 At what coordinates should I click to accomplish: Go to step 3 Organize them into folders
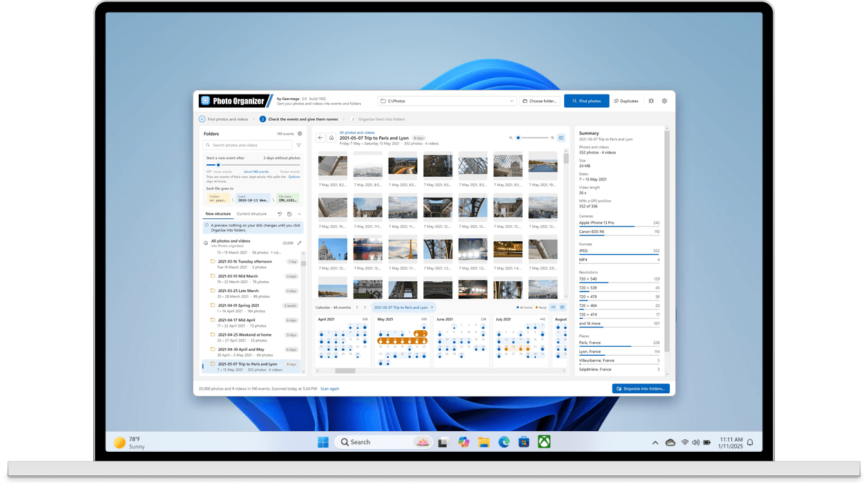click(x=378, y=120)
